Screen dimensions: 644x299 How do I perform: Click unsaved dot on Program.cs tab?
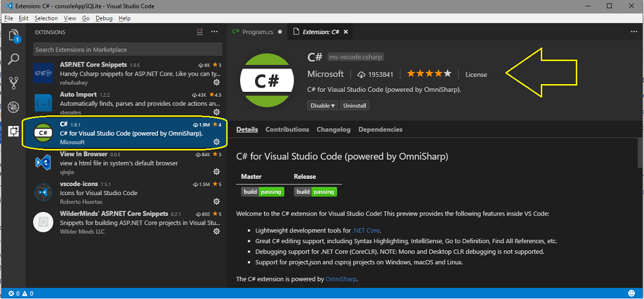(x=280, y=32)
